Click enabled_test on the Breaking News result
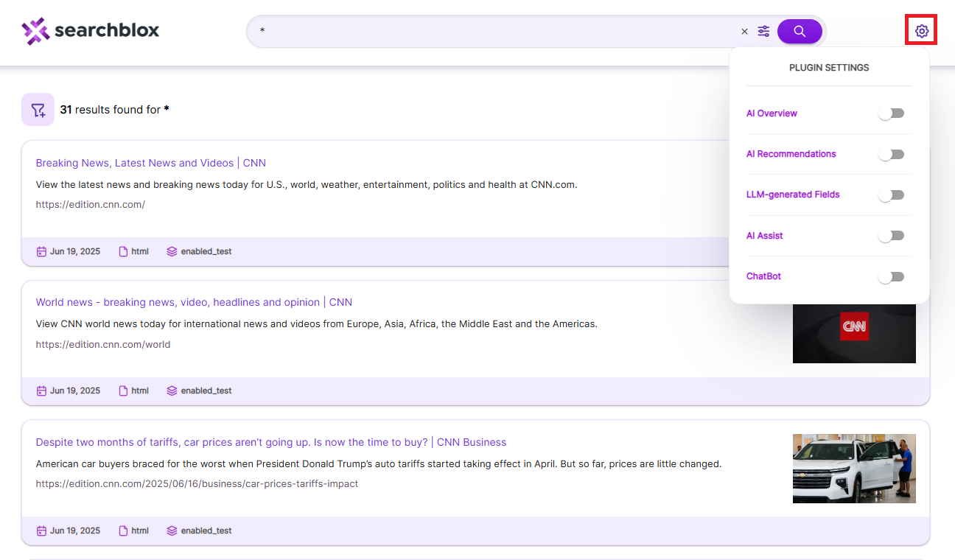 pyautogui.click(x=206, y=251)
